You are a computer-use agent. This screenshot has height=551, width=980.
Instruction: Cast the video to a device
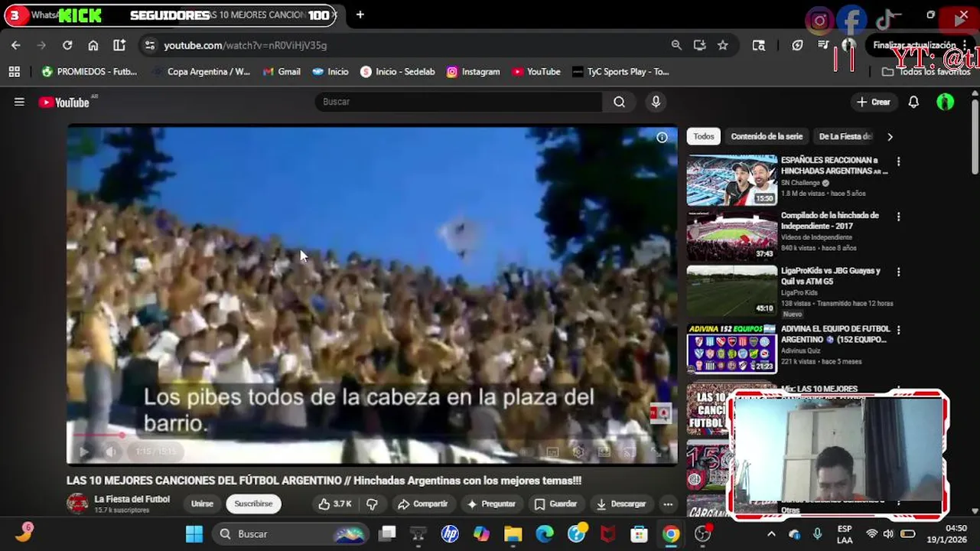(630, 452)
